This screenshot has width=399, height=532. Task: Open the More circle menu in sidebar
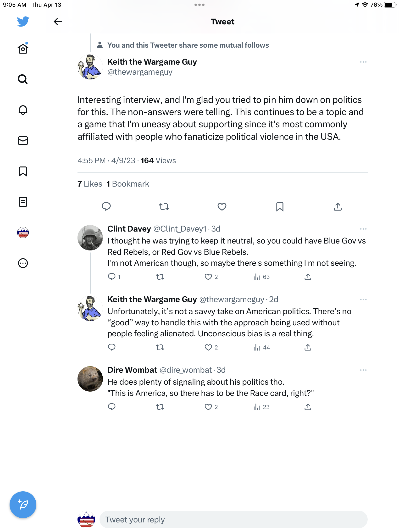click(23, 263)
